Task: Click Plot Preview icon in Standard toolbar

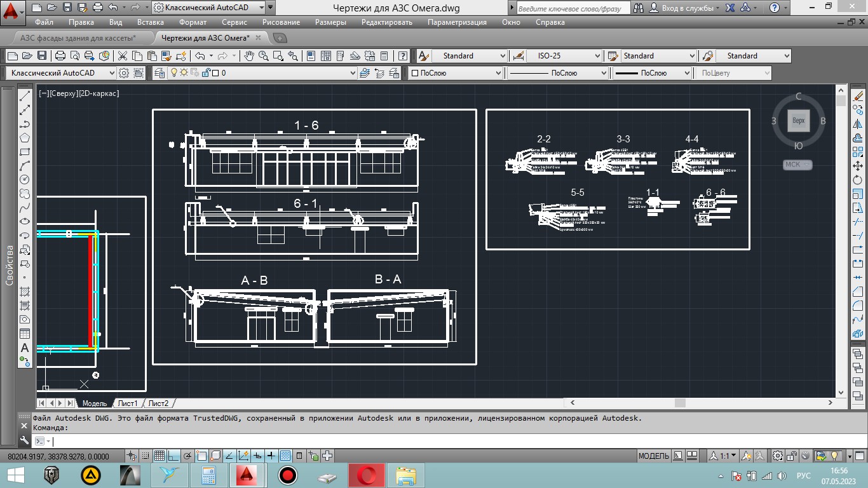Action: [74, 56]
